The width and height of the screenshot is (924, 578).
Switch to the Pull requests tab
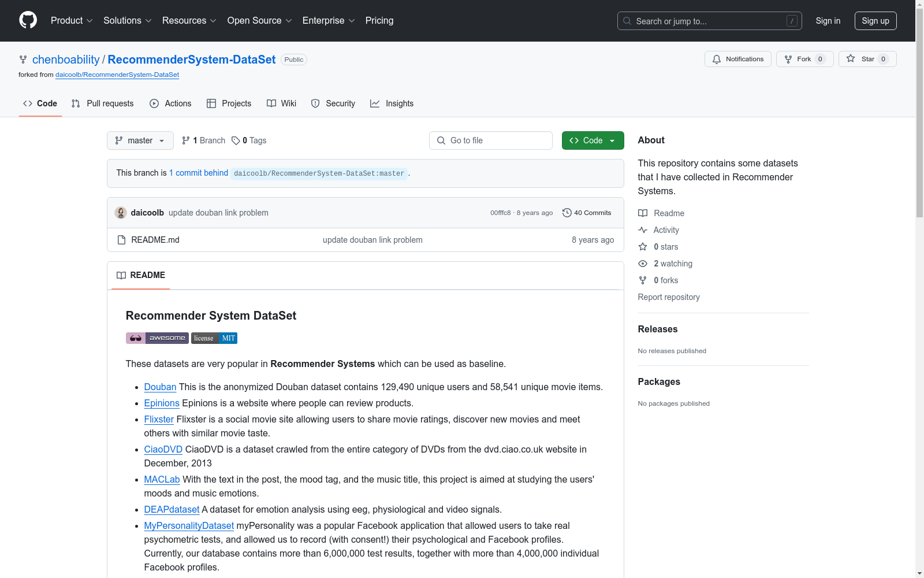pyautogui.click(x=102, y=103)
